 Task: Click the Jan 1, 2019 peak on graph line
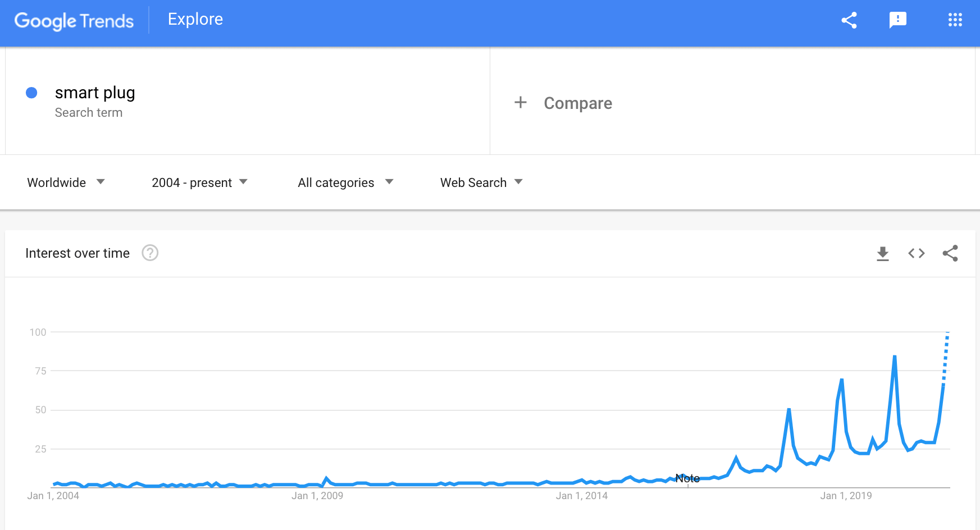(x=841, y=380)
